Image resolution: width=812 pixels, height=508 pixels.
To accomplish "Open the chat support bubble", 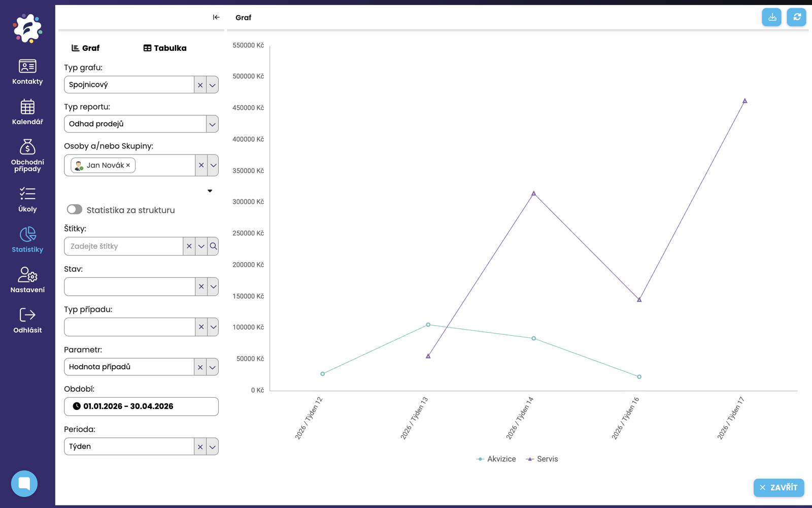I will tap(24, 484).
